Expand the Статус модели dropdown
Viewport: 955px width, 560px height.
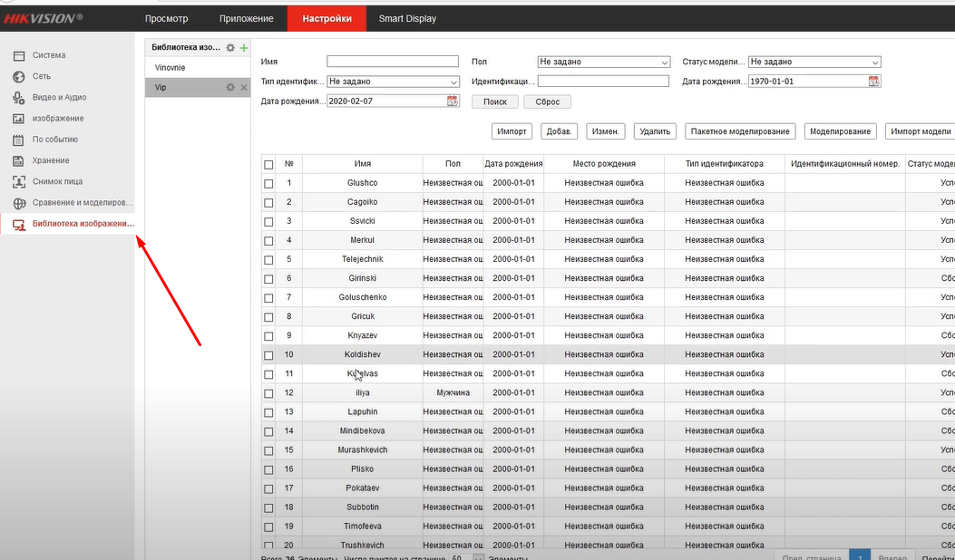(x=814, y=62)
